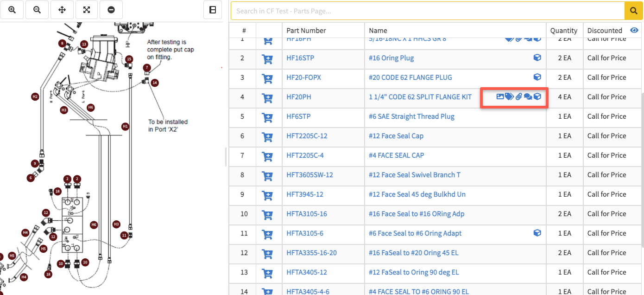Focus the parts page search field
644x295 pixels.
[426, 11]
